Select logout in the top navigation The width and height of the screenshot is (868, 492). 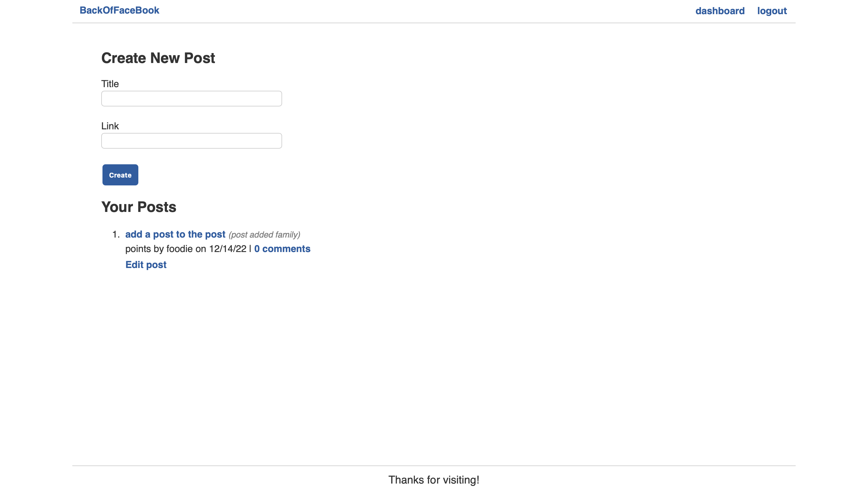coord(772,11)
